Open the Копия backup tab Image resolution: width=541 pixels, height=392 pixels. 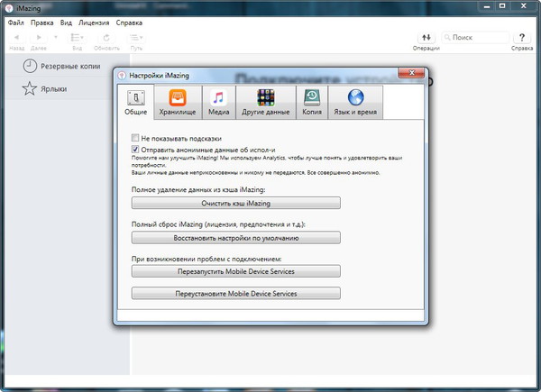click(x=311, y=103)
